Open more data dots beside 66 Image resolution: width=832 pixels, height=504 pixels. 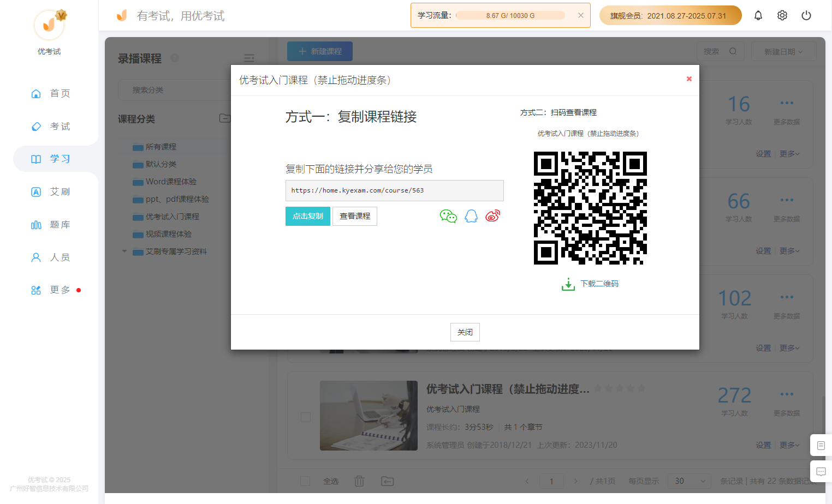click(x=787, y=200)
